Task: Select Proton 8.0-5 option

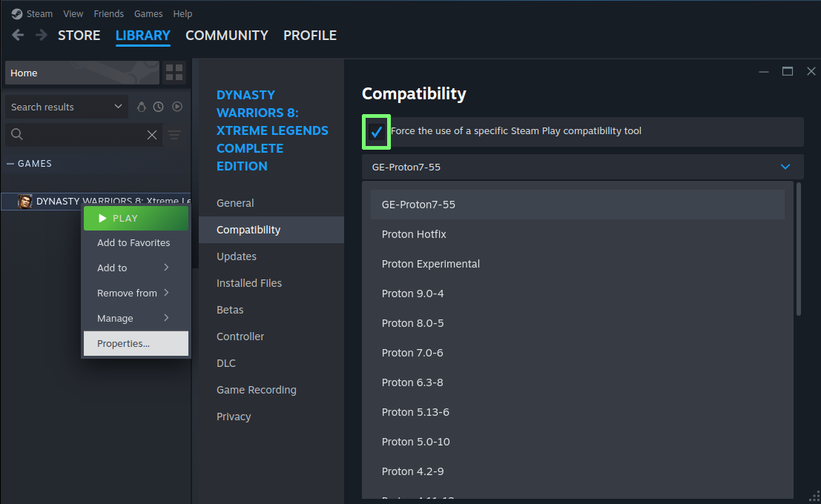Action: coord(578,323)
